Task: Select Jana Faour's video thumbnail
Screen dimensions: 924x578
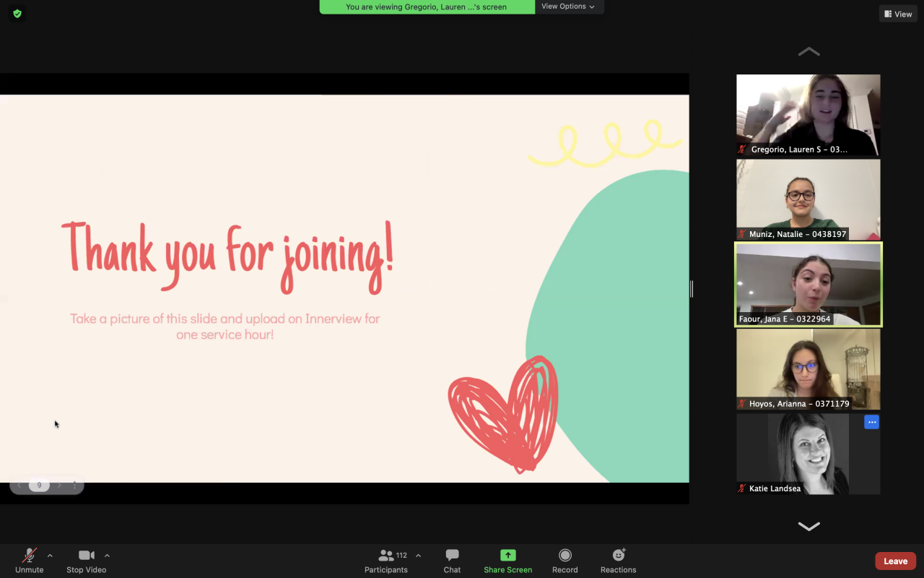Action: click(x=808, y=284)
